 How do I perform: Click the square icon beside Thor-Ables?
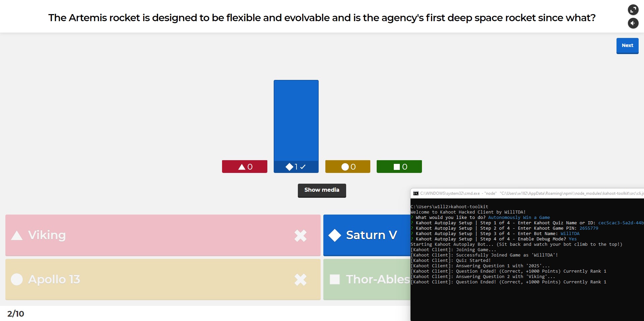[335, 279]
